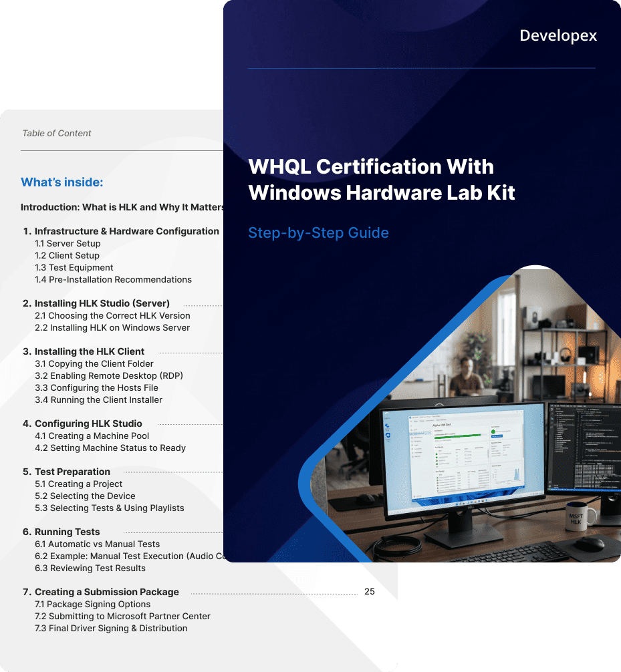Click '6.2 Example: Manual Test Execution' entry
The image size is (621, 672).
pyautogui.click(x=129, y=556)
